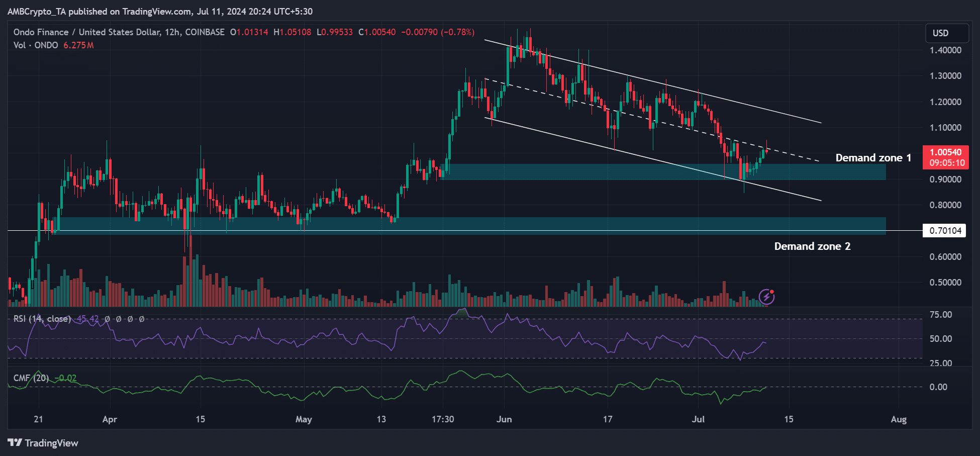This screenshot has width=980, height=456.
Task: Click the '17' date on the time axis
Action: (x=608, y=419)
